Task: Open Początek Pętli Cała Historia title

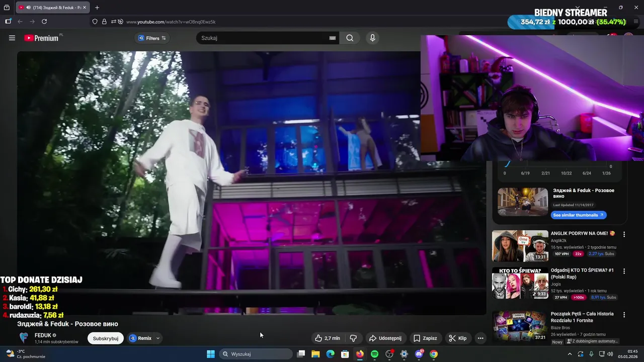Action: [582, 317]
